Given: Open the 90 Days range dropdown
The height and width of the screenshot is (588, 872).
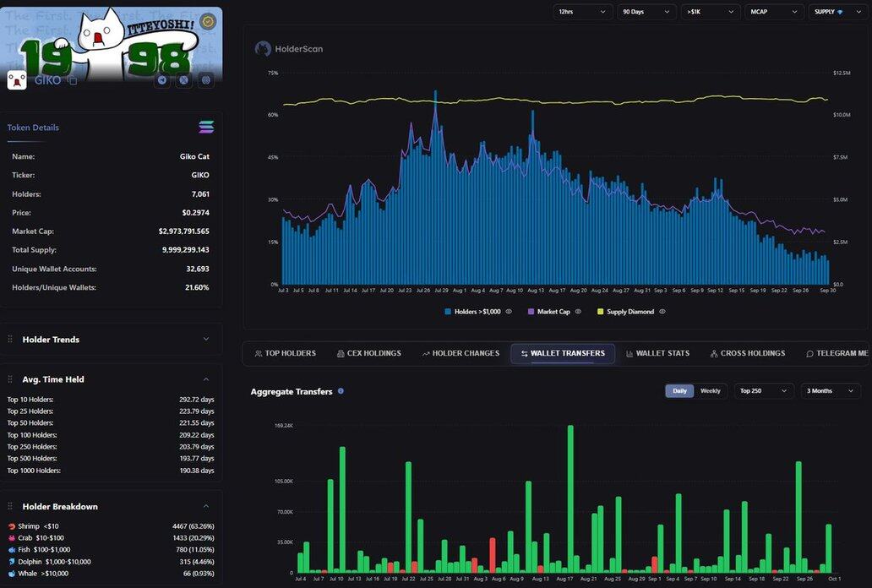Looking at the screenshot, I should [646, 12].
